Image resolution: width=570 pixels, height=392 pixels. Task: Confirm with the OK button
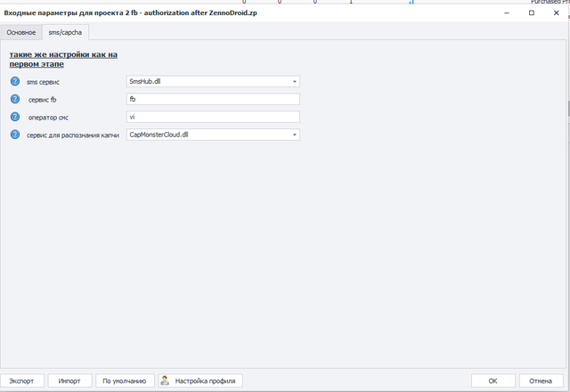pyautogui.click(x=493, y=380)
